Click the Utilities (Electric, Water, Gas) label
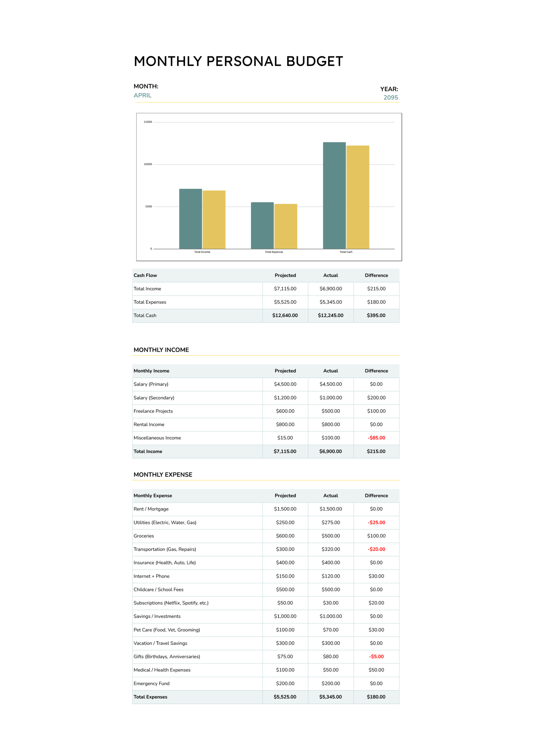Image resolution: width=534 pixels, height=756 pixels. tap(165, 522)
